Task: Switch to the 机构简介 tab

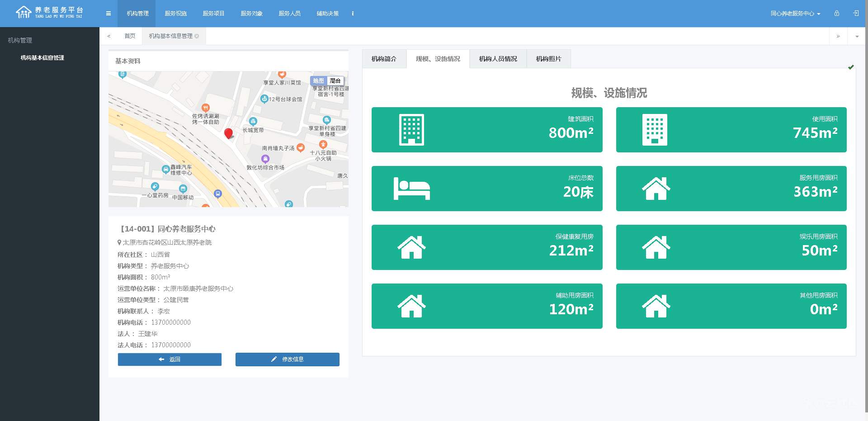Action: pos(384,59)
